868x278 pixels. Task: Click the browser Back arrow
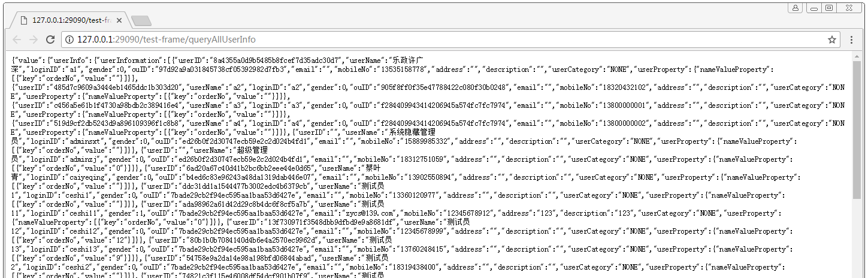[x=17, y=40]
